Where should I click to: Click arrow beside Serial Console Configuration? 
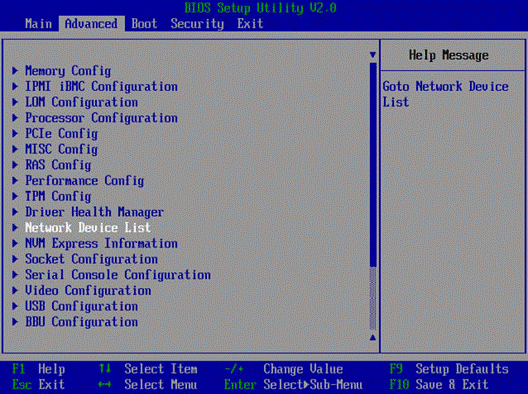pyautogui.click(x=15, y=275)
